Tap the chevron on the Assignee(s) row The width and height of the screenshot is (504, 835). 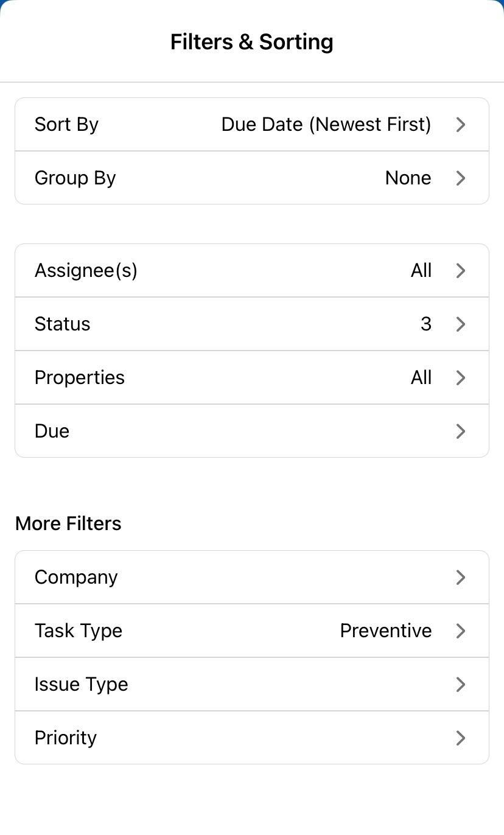tap(461, 271)
